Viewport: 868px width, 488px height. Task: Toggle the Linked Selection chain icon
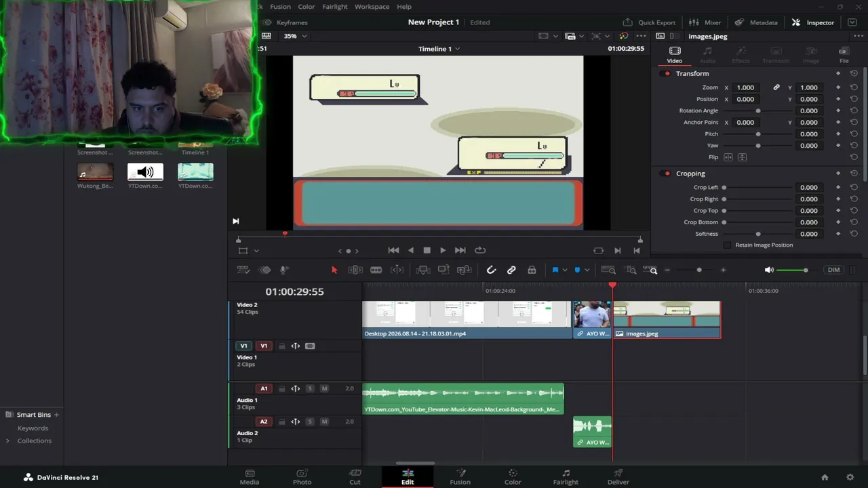[511, 270]
